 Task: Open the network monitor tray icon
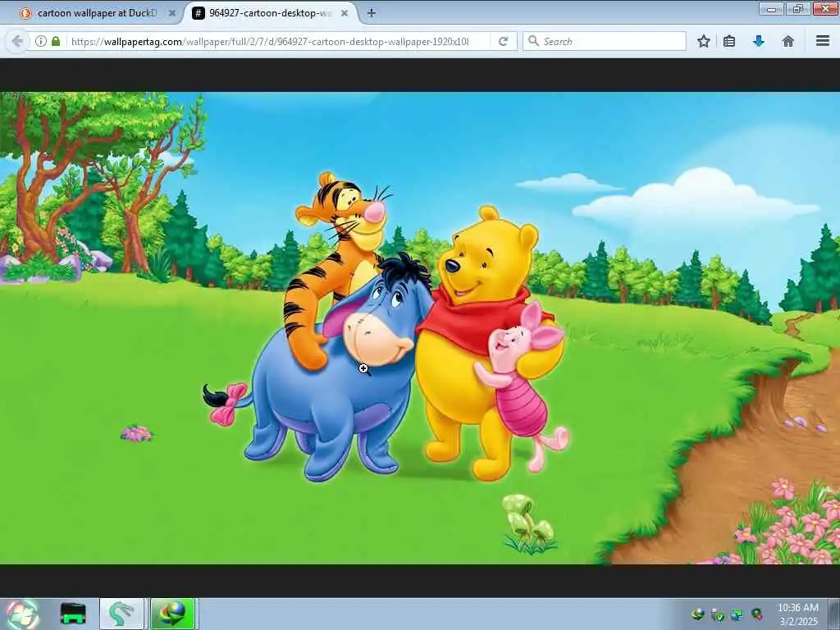click(x=737, y=614)
